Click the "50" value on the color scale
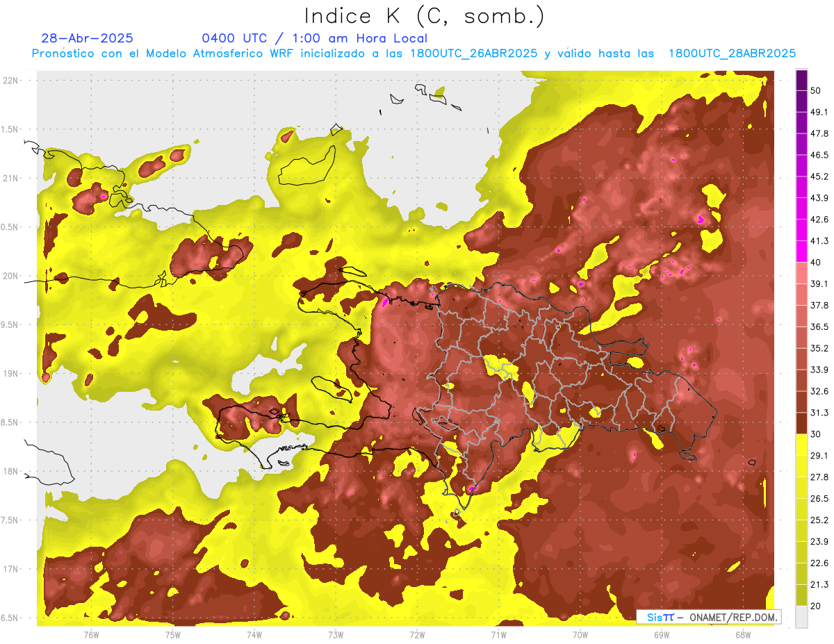This screenshot has width=834, height=644. tap(817, 90)
